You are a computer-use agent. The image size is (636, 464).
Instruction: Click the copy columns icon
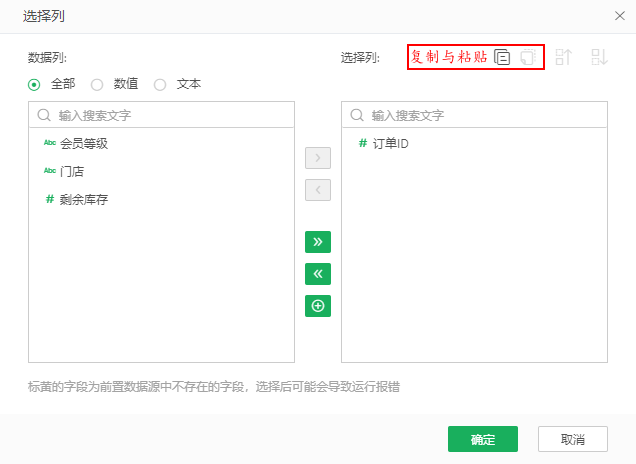pos(503,58)
